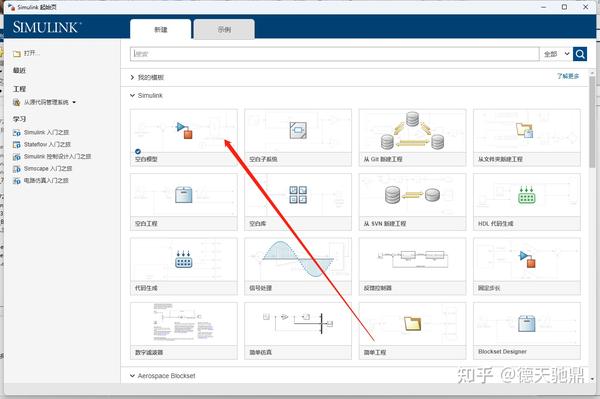Screen dimensions: 600x399
Task: Open the Blockset Designer template
Action: point(527,331)
